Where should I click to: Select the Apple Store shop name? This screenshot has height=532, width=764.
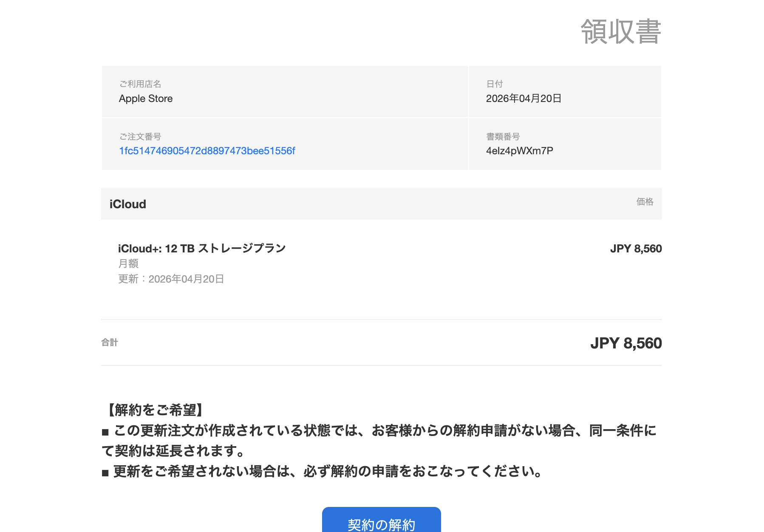[146, 99]
